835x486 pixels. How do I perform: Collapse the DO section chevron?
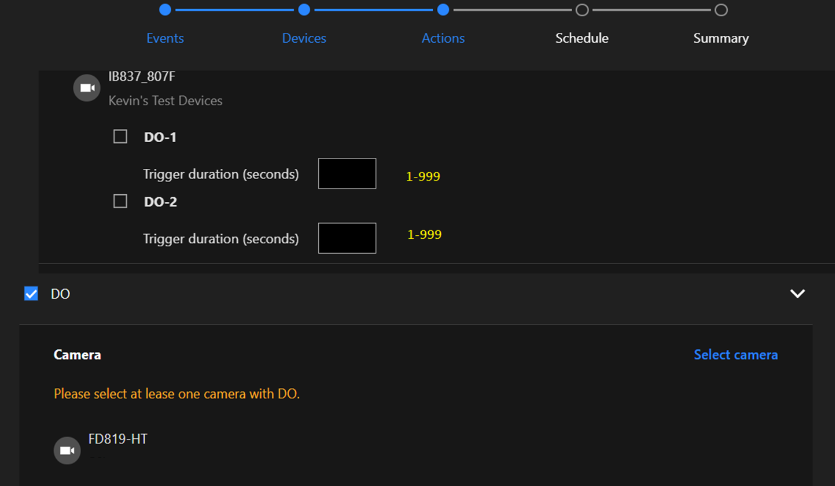(x=797, y=294)
